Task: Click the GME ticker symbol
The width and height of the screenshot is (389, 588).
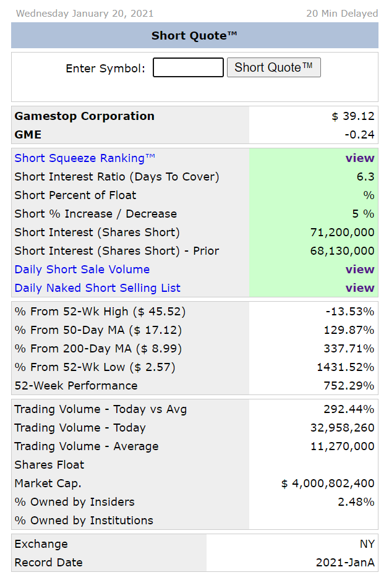Action: [x=28, y=135]
